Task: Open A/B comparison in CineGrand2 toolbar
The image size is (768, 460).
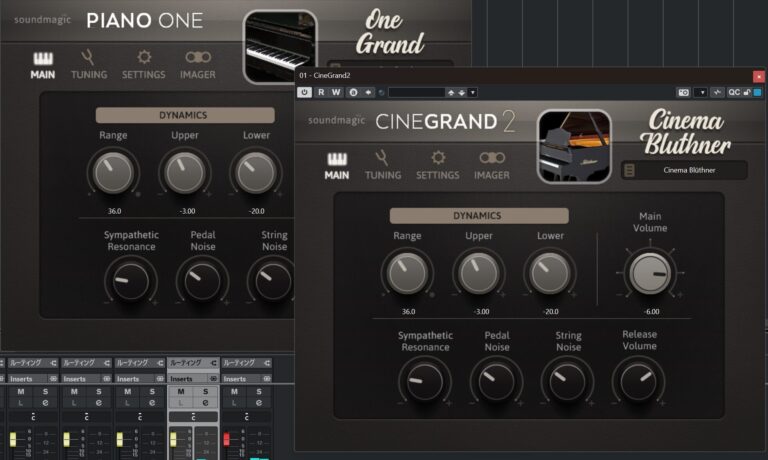Action: [x=353, y=92]
